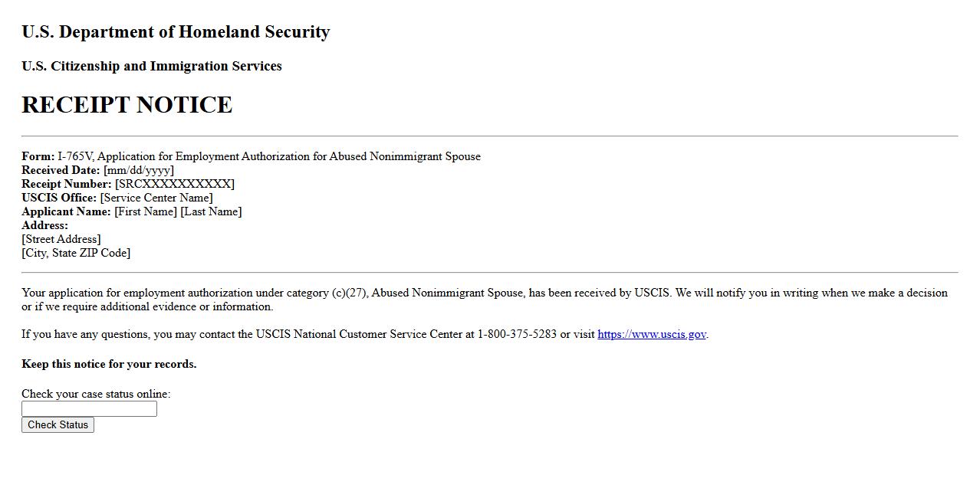
Task: Click the [City, State ZIP Code] placeholder
Action: click(76, 253)
